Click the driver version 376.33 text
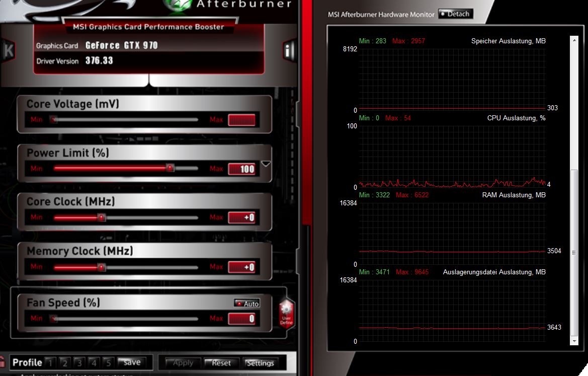 coord(99,60)
